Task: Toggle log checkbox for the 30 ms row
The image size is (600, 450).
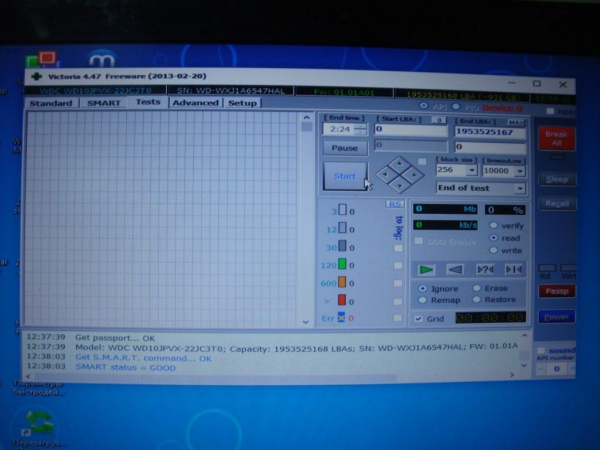Action: tap(398, 248)
